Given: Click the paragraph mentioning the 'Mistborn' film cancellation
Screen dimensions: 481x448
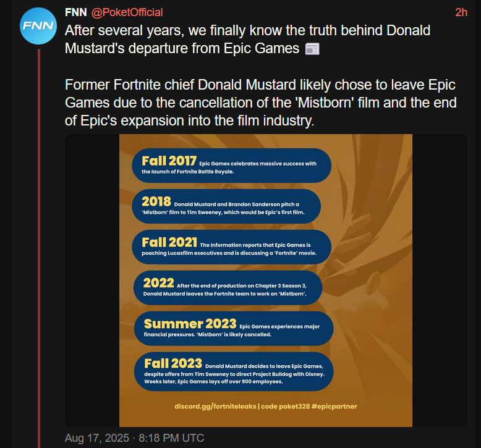Looking at the screenshot, I should [x=260, y=102].
